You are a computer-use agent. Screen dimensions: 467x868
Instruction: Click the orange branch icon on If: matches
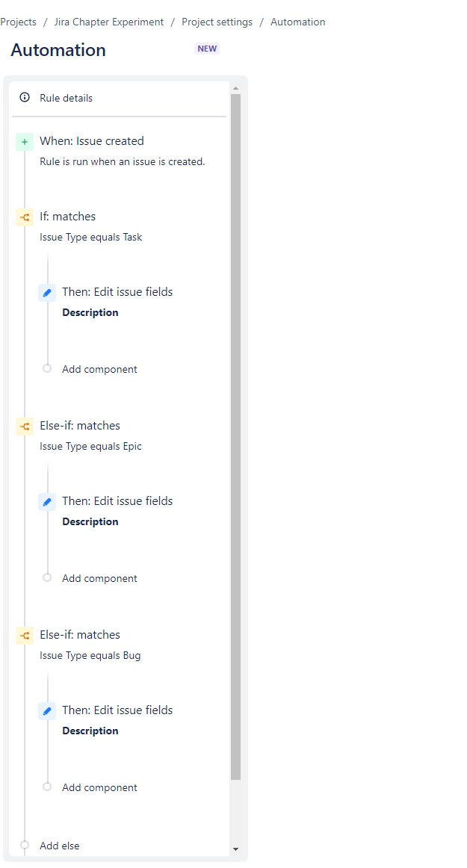(25, 217)
